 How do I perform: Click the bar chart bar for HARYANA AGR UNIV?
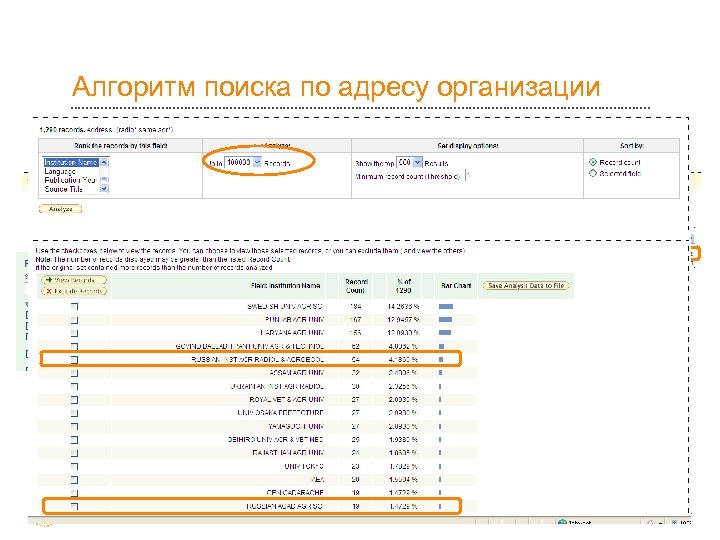(x=445, y=333)
